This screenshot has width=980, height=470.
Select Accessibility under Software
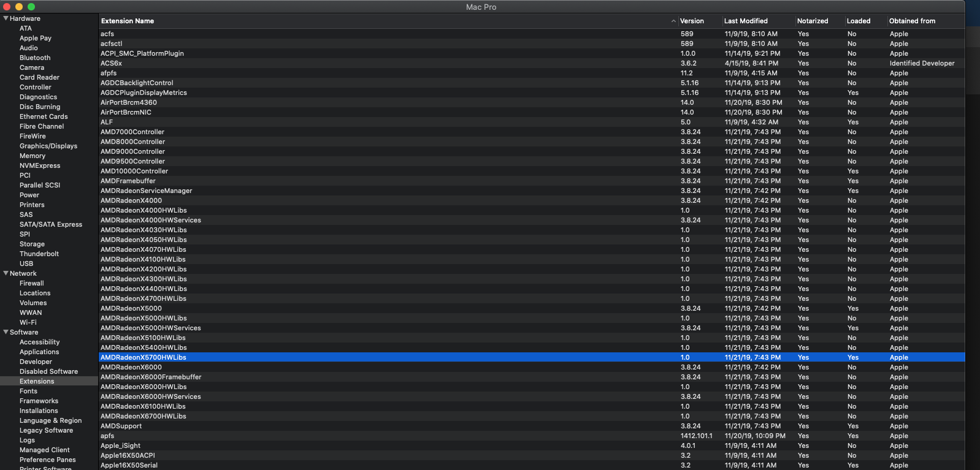40,342
